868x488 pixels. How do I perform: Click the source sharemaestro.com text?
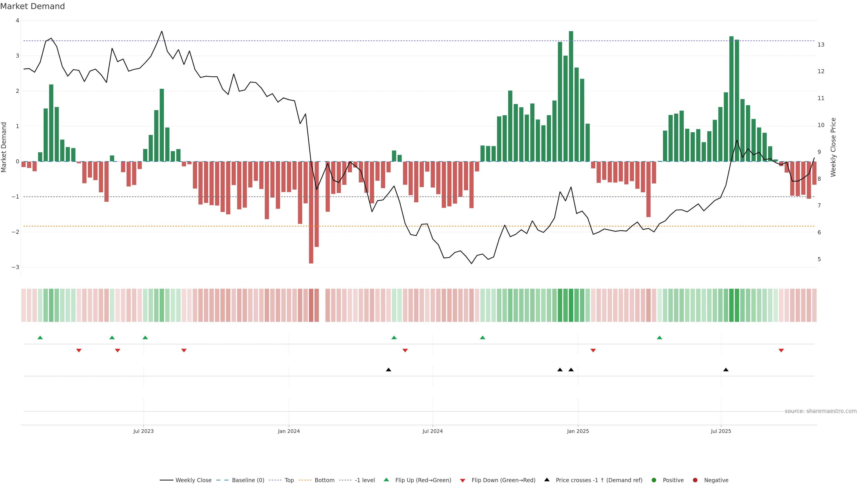pyautogui.click(x=821, y=411)
